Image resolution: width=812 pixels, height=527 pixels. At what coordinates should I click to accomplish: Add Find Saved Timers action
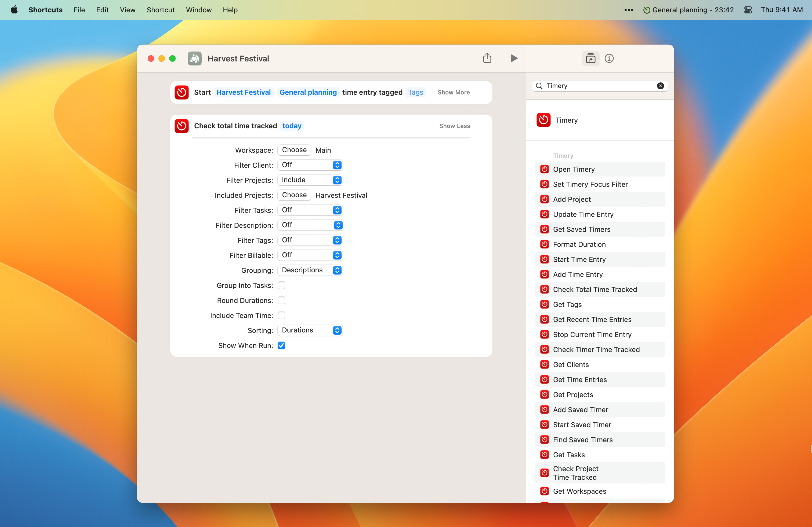click(600, 440)
